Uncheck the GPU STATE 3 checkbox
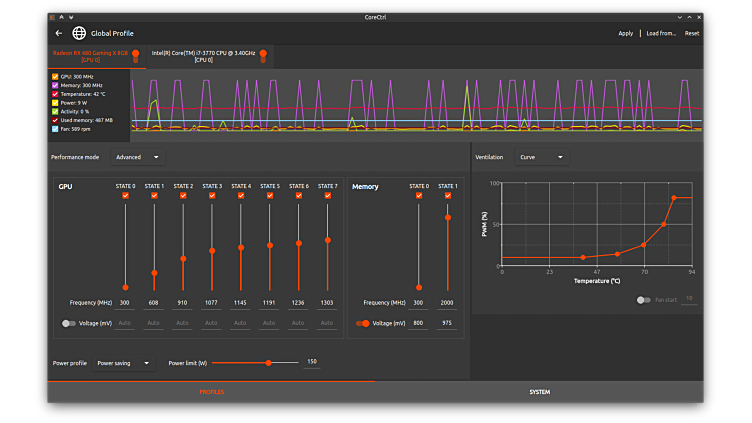 click(212, 196)
